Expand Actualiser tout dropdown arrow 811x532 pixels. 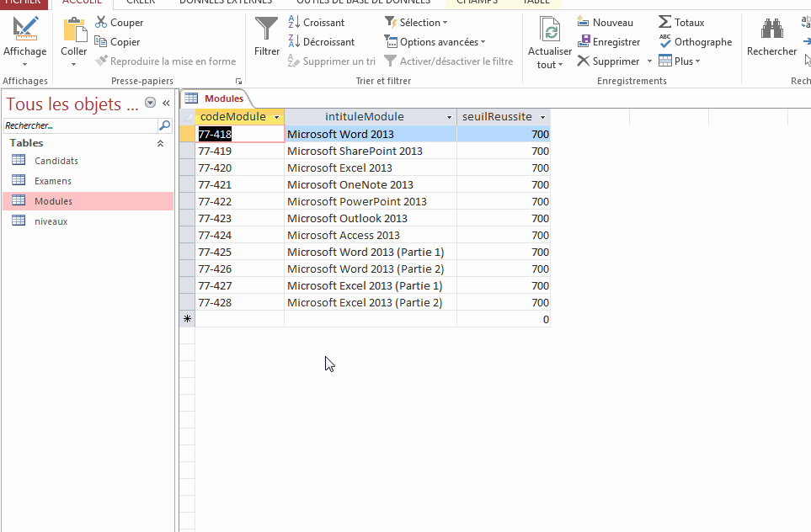click(561, 65)
